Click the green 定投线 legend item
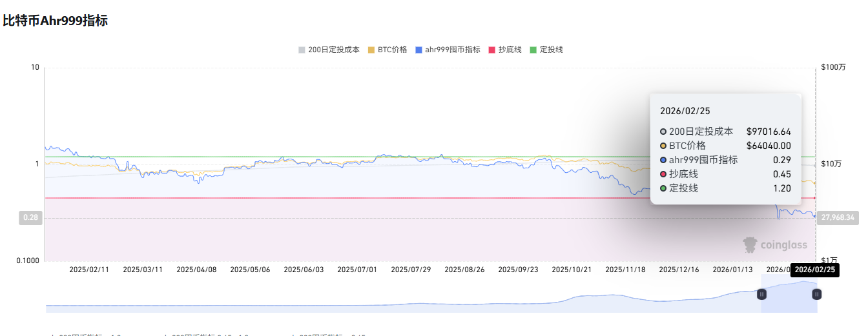The image size is (868, 336). pyautogui.click(x=546, y=50)
